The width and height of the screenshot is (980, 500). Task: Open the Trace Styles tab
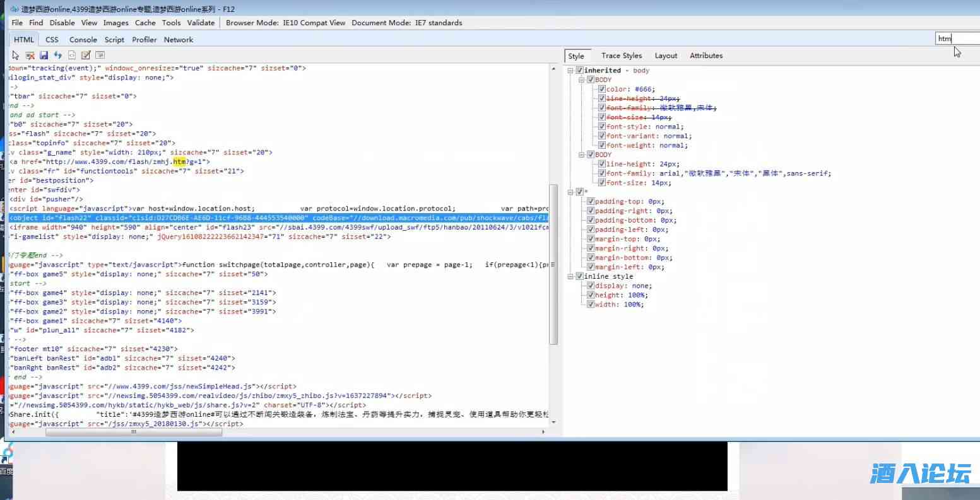point(621,55)
